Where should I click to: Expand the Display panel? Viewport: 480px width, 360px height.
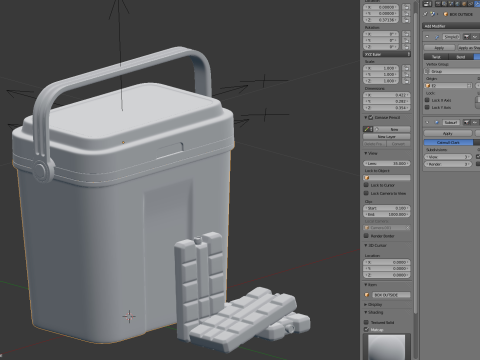click(366, 305)
